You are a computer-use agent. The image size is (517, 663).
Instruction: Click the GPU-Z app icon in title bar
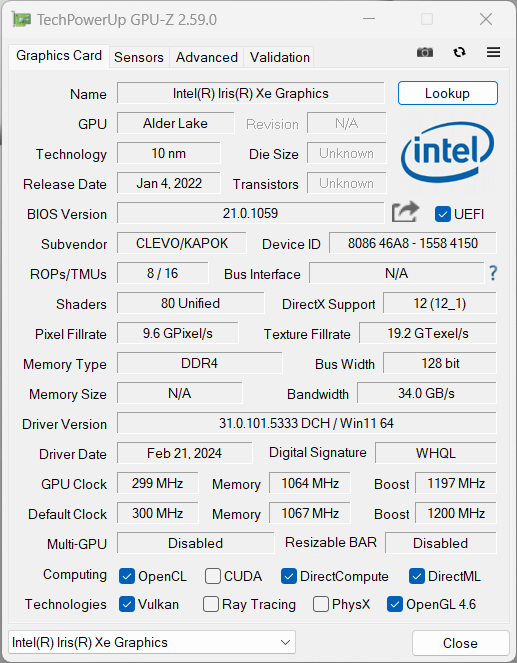(21, 19)
